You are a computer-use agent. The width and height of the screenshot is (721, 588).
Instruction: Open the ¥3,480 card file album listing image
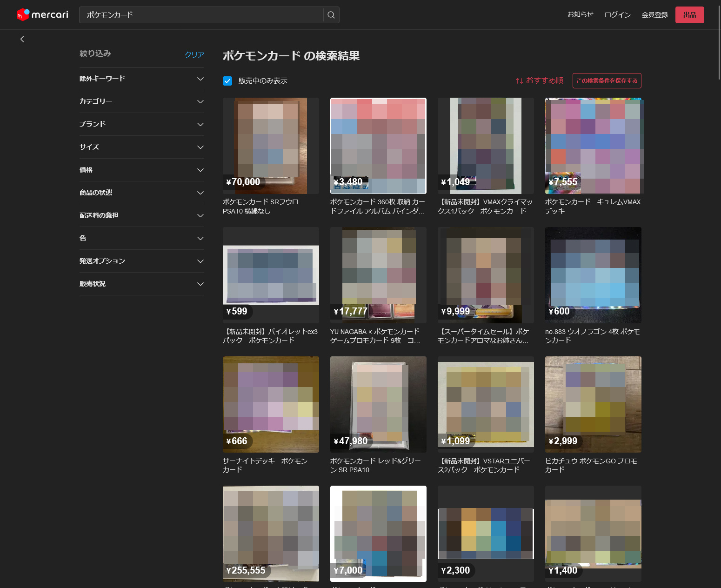[378, 146]
